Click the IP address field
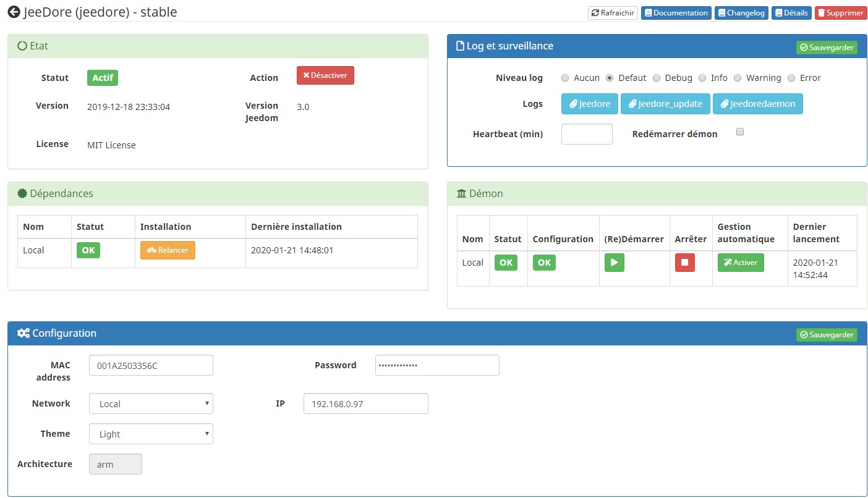This screenshot has height=498, width=868. (366, 403)
